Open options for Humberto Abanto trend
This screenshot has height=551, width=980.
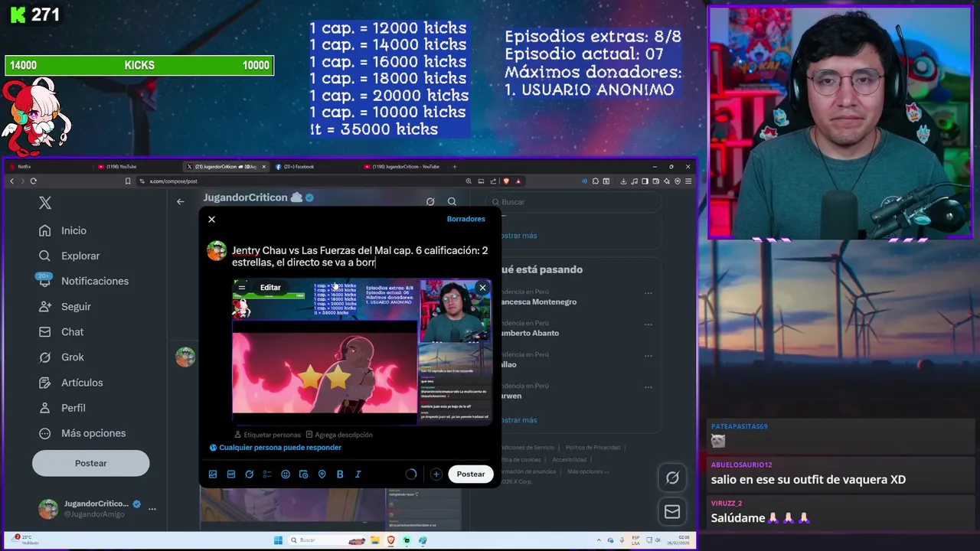[x=648, y=324]
